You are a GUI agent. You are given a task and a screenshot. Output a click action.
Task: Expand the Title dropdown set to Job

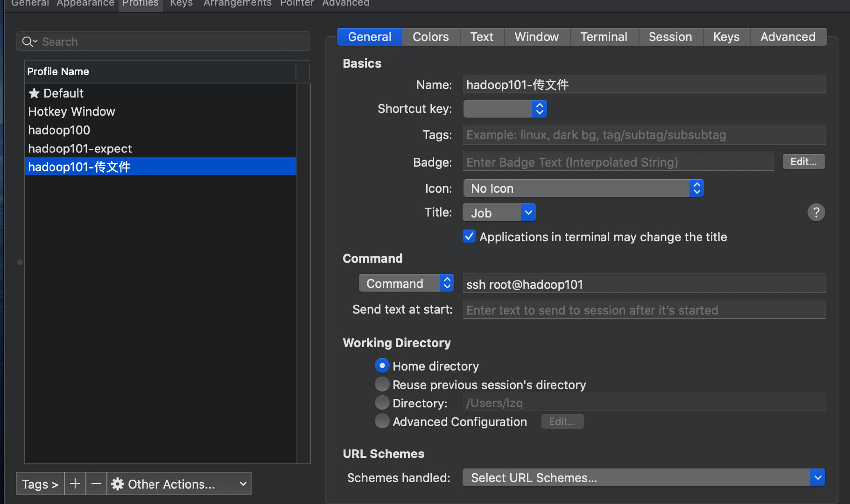[x=499, y=213]
